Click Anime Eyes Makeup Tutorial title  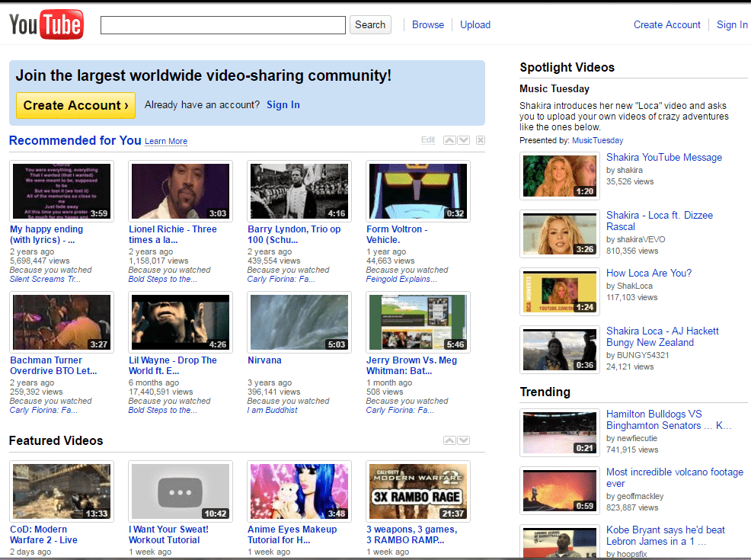(292, 535)
